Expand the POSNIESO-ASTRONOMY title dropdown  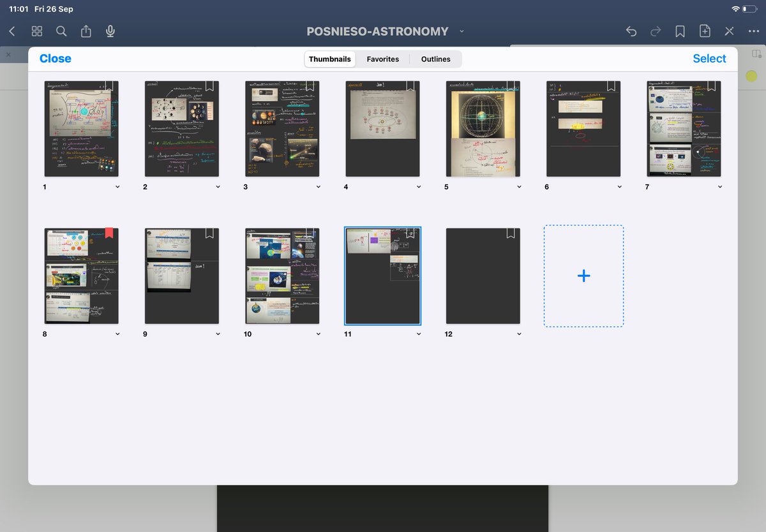click(462, 31)
